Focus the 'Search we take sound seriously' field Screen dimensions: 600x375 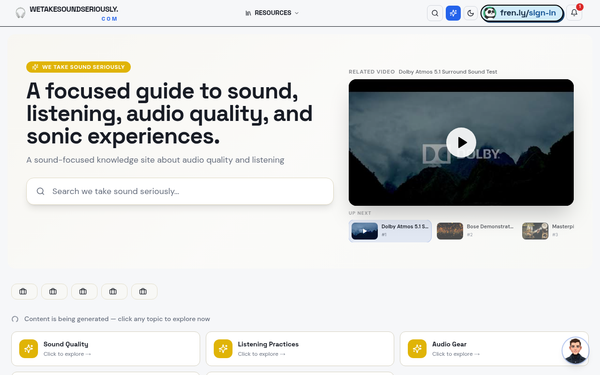(x=180, y=191)
